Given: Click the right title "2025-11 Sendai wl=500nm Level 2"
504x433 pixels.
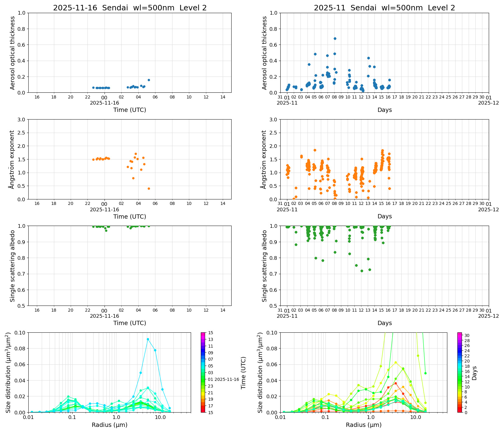Looking at the screenshot, I should 384,8.
